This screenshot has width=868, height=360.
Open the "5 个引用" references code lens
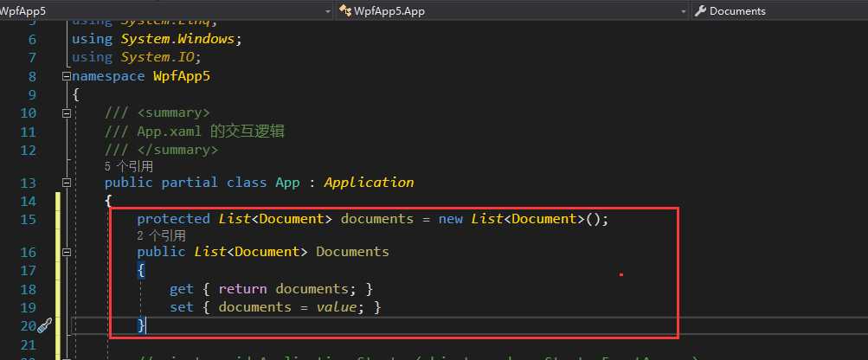coord(128,166)
